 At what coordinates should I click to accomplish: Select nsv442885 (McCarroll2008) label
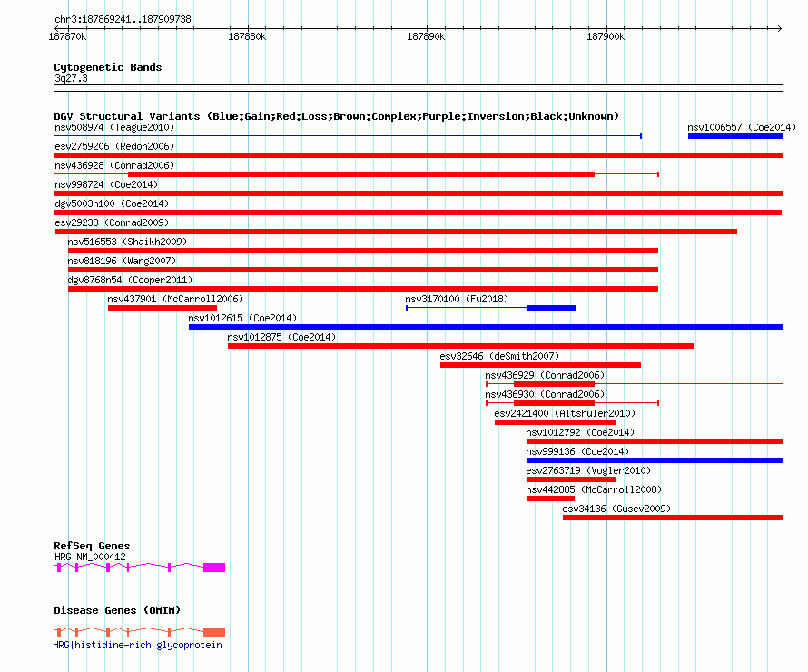click(594, 489)
